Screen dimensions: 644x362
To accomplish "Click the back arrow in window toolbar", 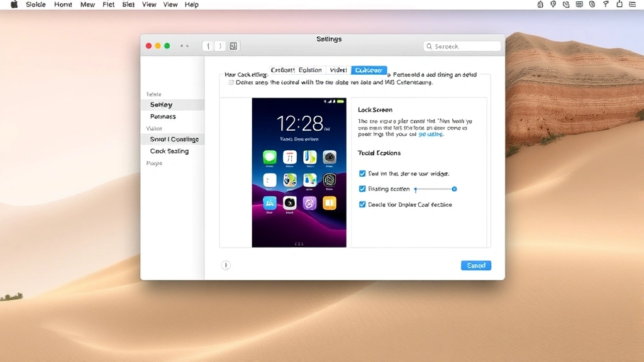I will 208,46.
